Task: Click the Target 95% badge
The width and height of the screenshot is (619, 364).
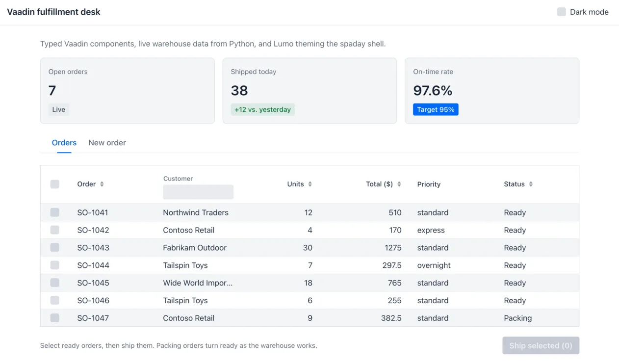Action: (436, 109)
